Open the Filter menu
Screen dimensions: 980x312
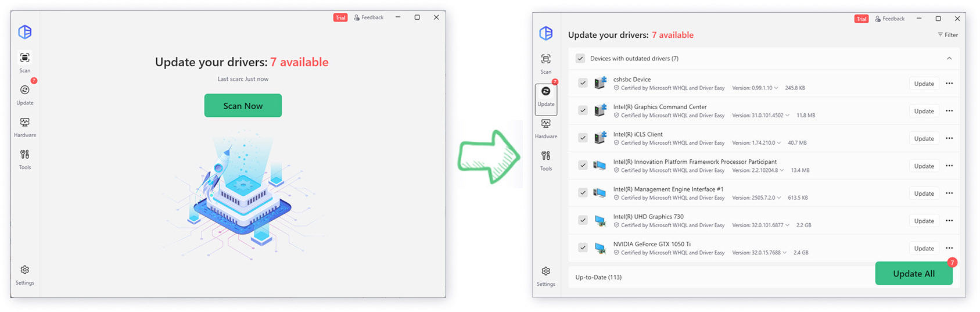(x=947, y=35)
